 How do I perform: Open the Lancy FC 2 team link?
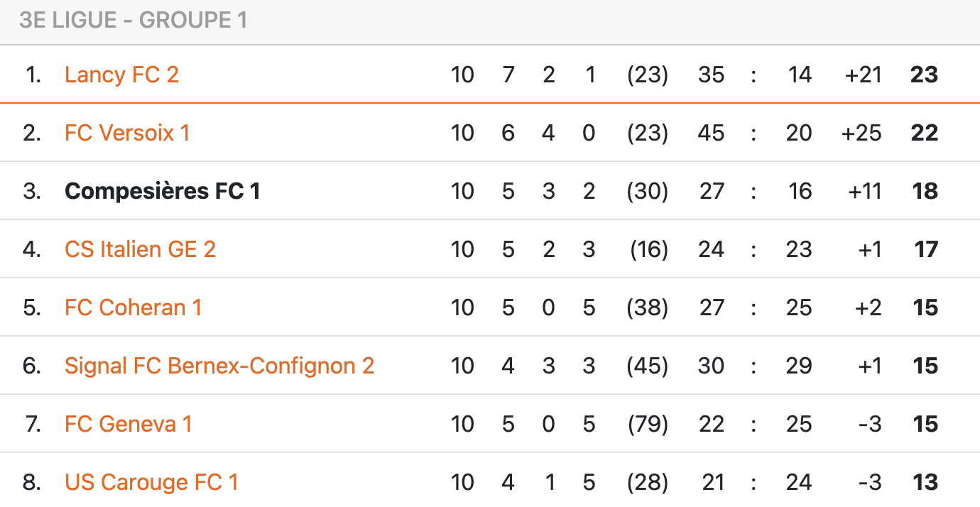[x=121, y=75]
